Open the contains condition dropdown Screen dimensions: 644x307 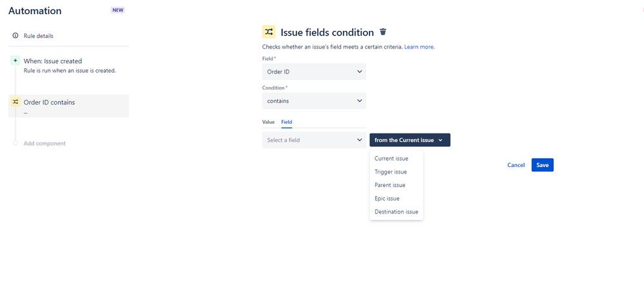[314, 101]
